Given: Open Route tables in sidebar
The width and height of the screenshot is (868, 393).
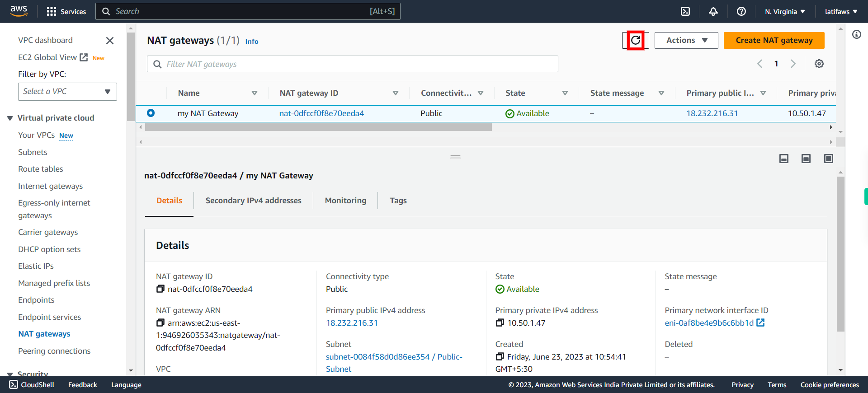Looking at the screenshot, I should pos(41,169).
